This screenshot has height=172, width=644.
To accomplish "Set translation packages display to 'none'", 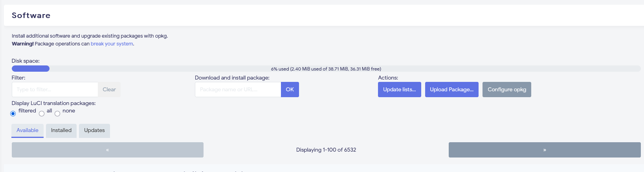I will 57,114.
